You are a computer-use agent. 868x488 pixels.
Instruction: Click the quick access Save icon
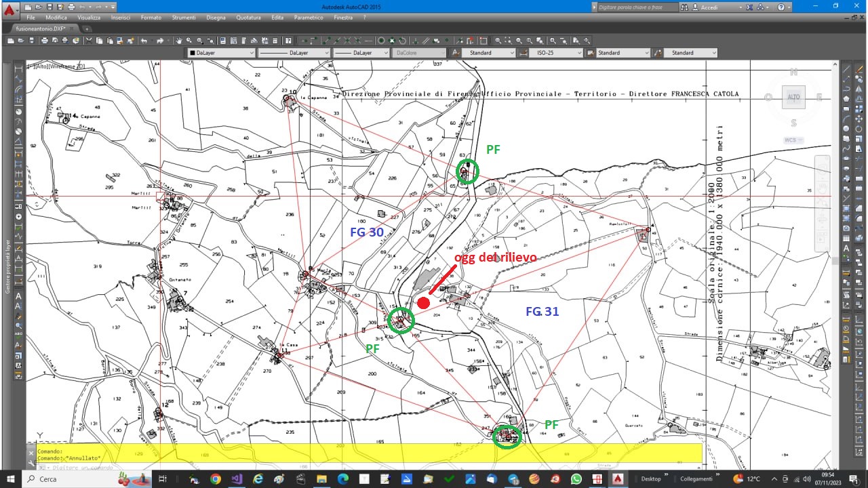[x=50, y=7]
